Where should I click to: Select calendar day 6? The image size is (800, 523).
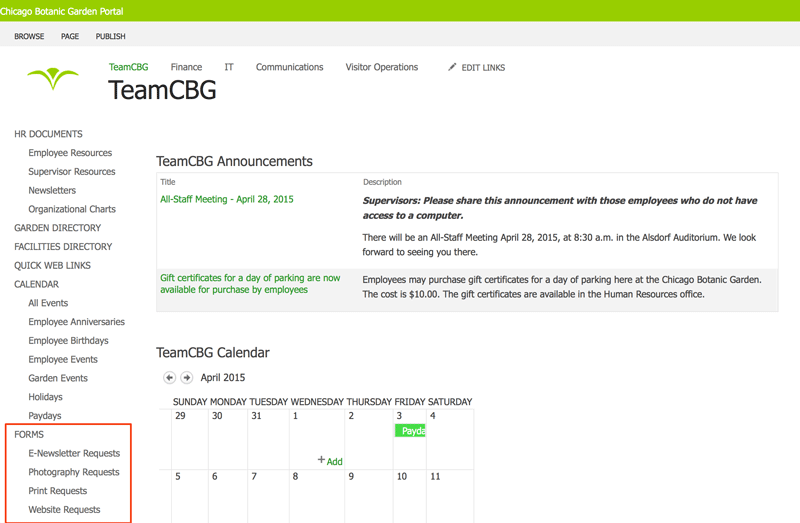click(x=228, y=496)
